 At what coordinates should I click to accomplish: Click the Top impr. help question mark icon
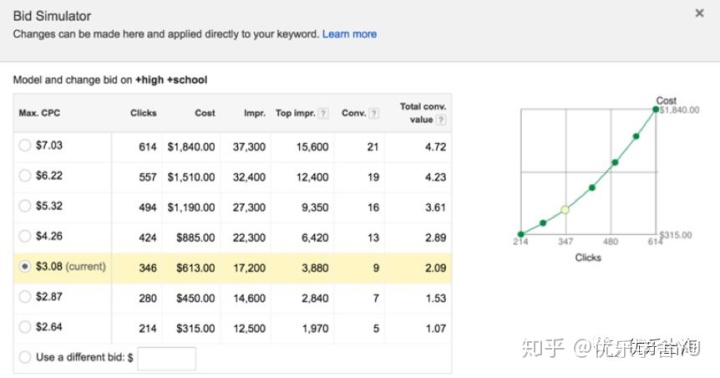(x=323, y=113)
